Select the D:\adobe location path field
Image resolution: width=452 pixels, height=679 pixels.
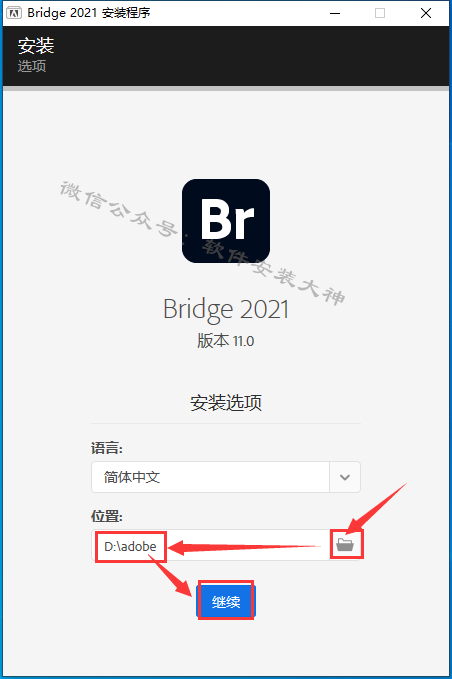tap(210, 545)
